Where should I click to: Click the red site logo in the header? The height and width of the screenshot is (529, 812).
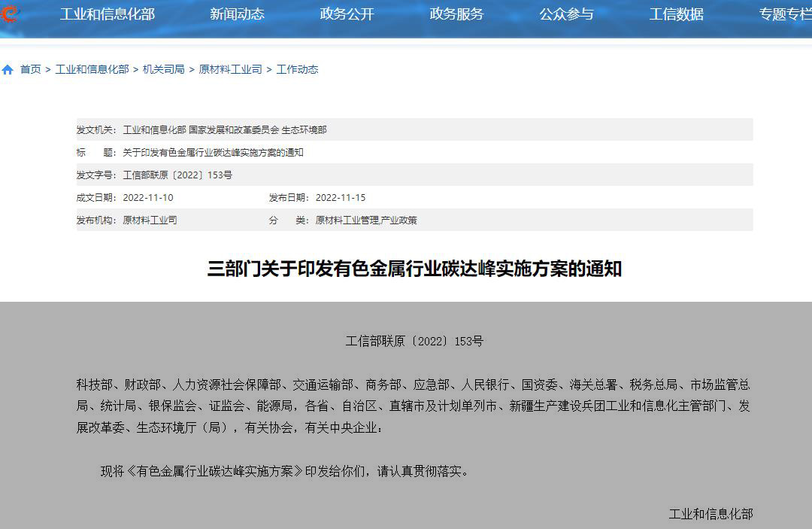tap(9, 14)
